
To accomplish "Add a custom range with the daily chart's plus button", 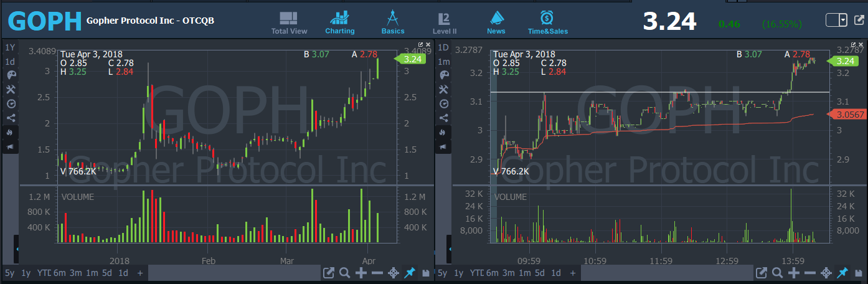I will [140, 273].
